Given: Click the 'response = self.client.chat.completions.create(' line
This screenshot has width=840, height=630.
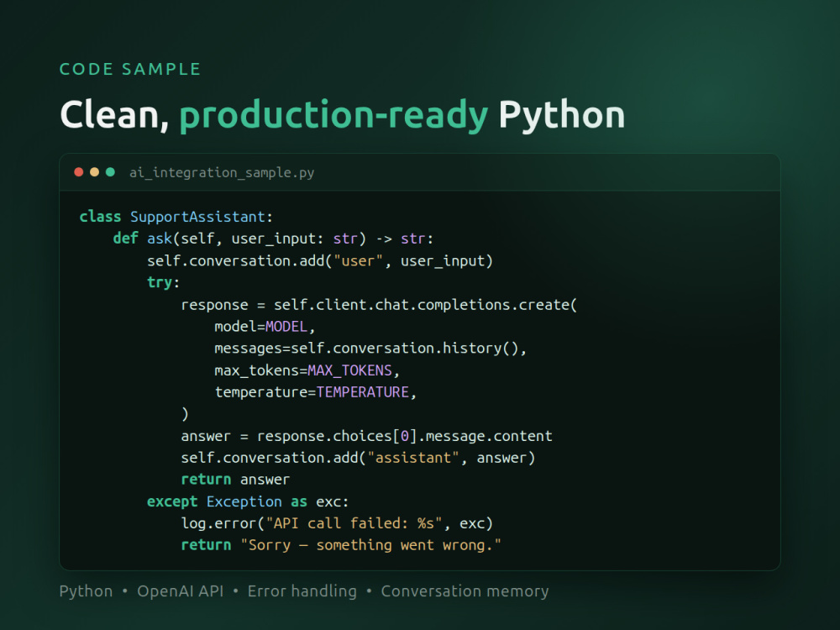Looking at the screenshot, I should pyautogui.click(x=379, y=305).
